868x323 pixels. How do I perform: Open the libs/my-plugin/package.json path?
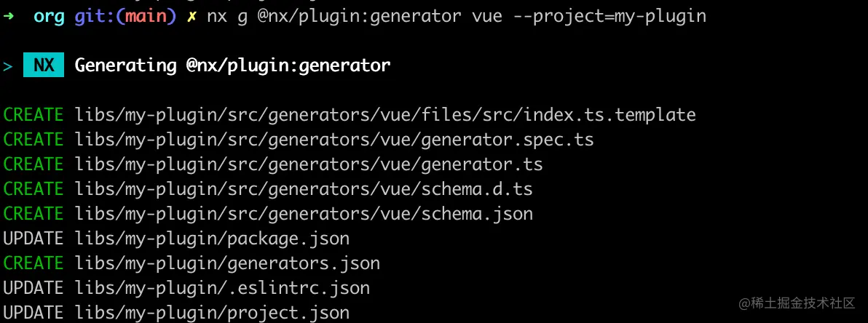pyautogui.click(x=212, y=239)
